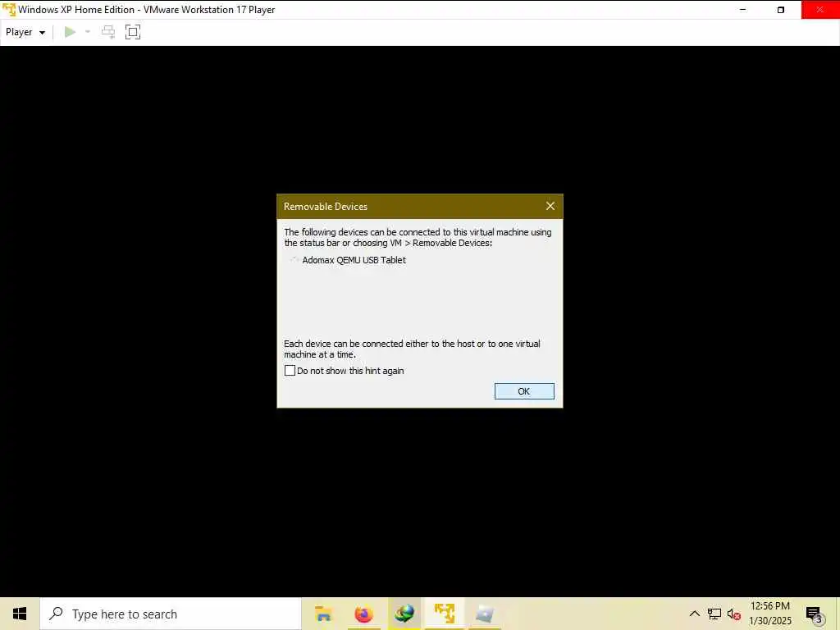Select the 'Adomax QEMU USB Tablet' entry
This screenshot has width=840, height=630.
click(x=354, y=260)
